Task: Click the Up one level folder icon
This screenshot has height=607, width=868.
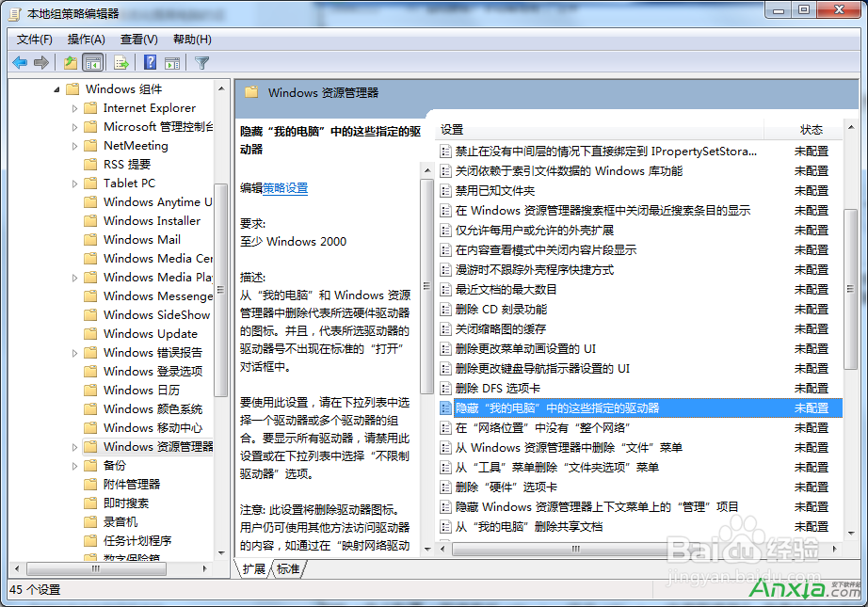Action: tap(71, 62)
